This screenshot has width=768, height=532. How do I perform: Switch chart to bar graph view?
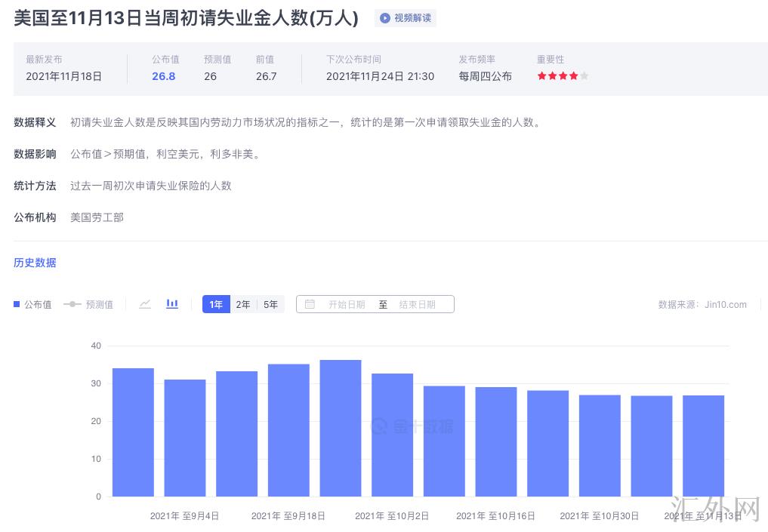point(172,304)
